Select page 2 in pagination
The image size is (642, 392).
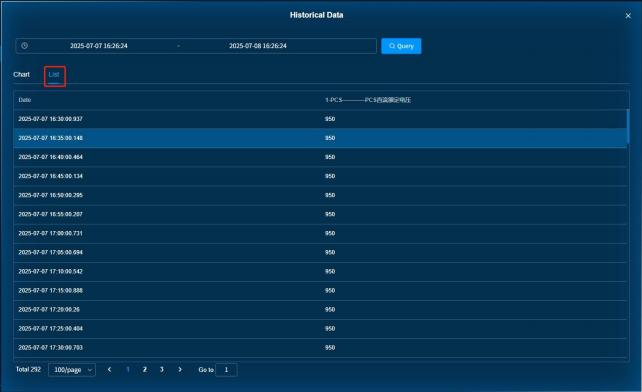[145, 369]
